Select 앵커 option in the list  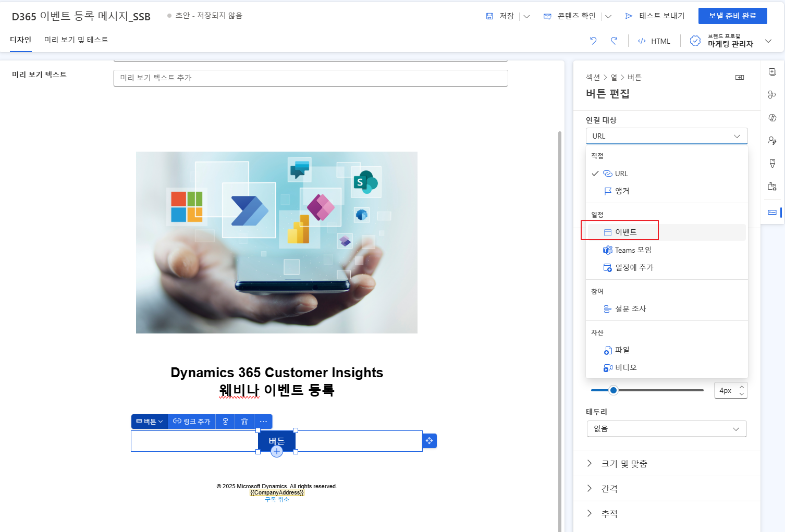667,191
